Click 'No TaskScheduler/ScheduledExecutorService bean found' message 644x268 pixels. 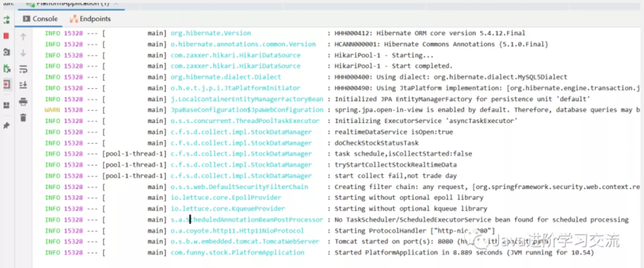pos(482,220)
